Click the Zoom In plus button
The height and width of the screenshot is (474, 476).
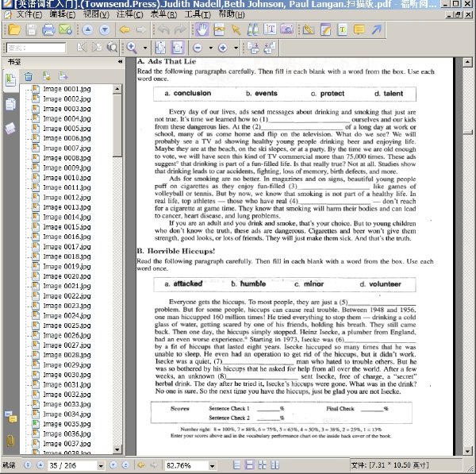point(223,48)
